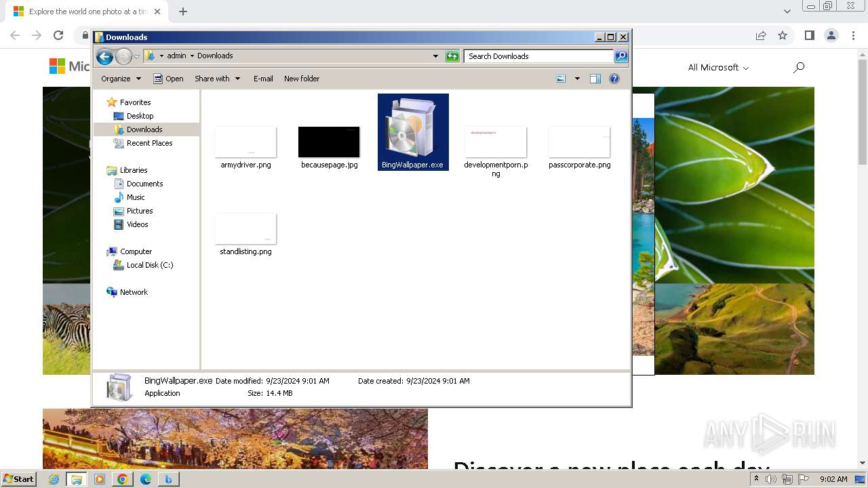
Task: Open Local Disk (C:)
Action: point(150,265)
